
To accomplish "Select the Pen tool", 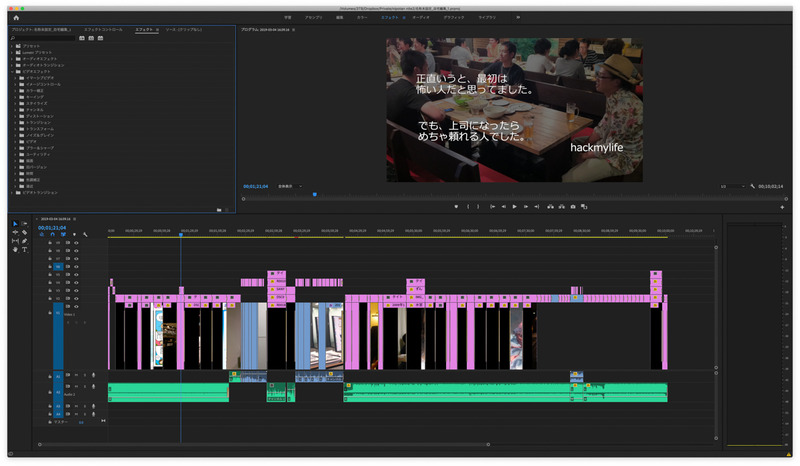I will pos(24,241).
